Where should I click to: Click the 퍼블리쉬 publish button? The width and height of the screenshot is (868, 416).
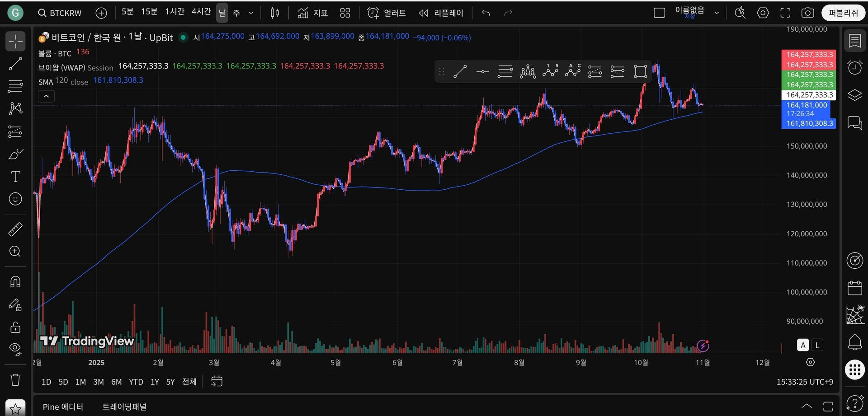843,13
